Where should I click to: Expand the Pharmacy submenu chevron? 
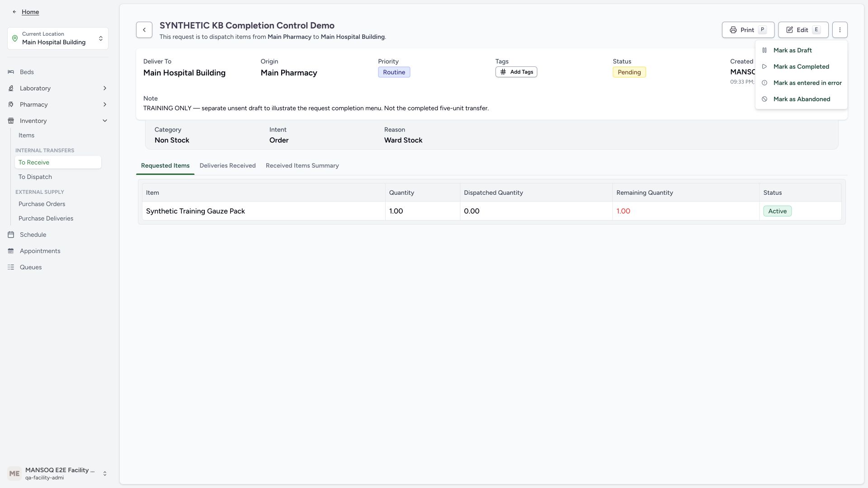click(x=105, y=105)
